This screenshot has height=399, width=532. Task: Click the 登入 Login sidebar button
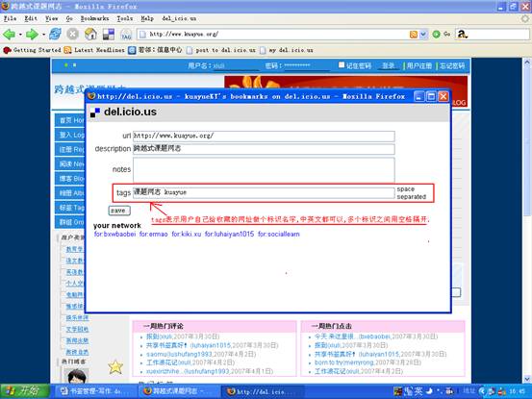(x=70, y=135)
